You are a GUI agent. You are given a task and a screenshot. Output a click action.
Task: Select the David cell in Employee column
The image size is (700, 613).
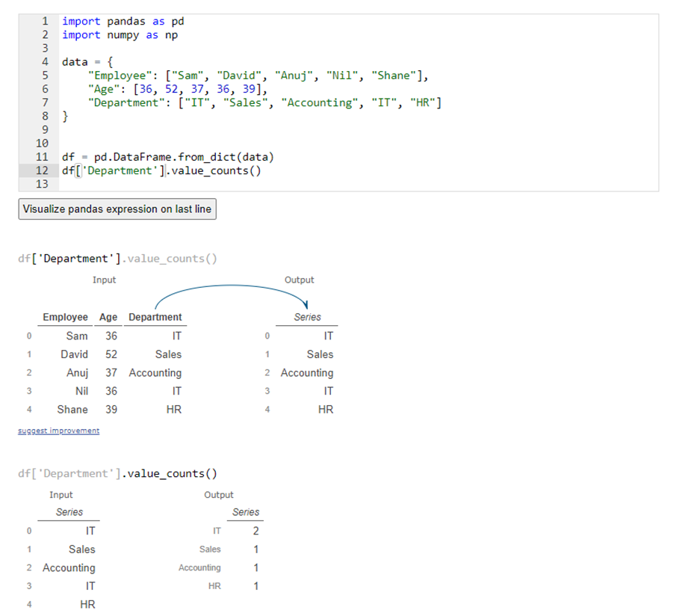[74, 354]
